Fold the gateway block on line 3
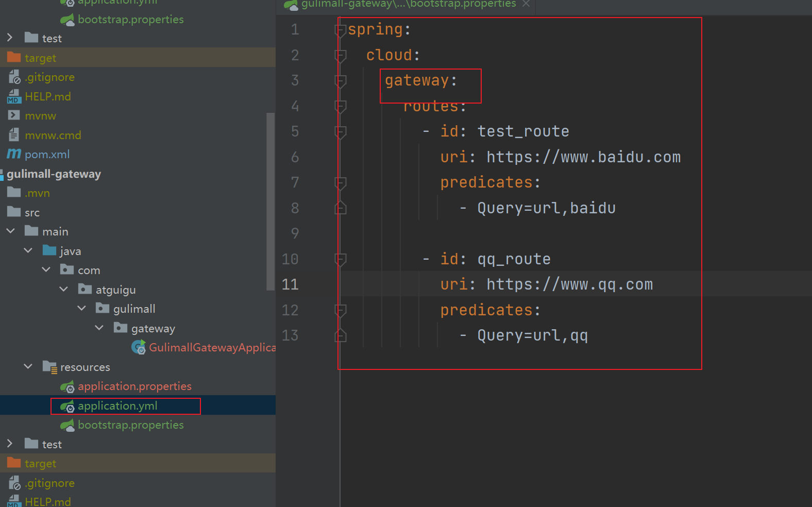 click(x=340, y=81)
